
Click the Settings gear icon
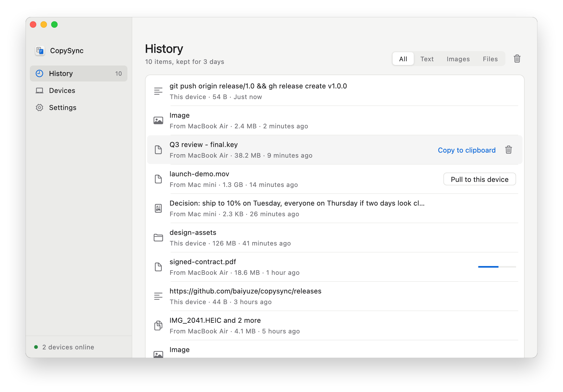[39, 108]
